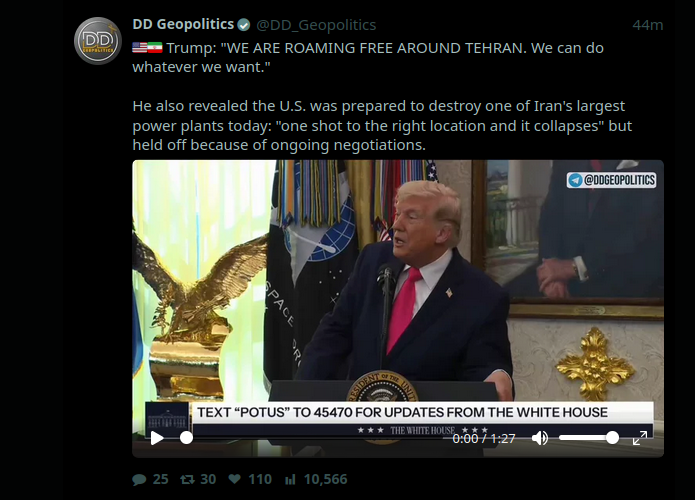Screen dimensions: 695x500
Task: Play the Trump video clip
Action: 157,438
